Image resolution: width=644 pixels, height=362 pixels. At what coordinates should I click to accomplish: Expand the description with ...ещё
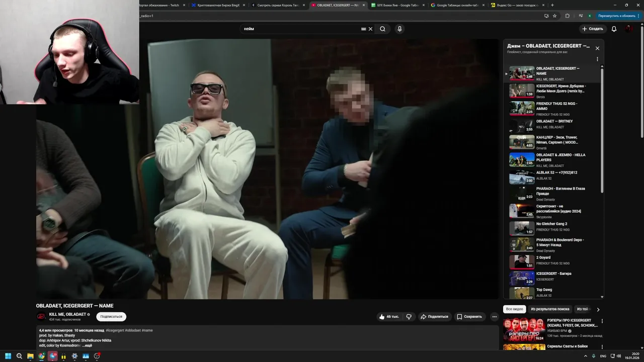pyautogui.click(x=87, y=345)
